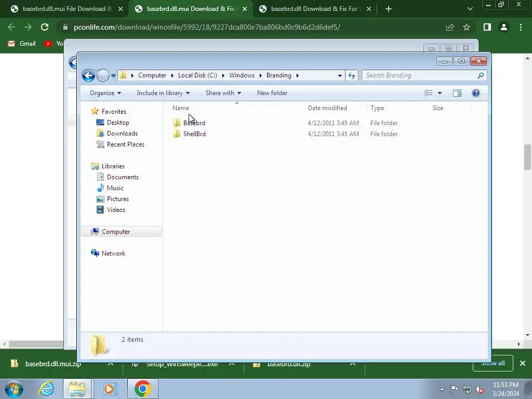Toggle Chrome side panel icon

487,27
